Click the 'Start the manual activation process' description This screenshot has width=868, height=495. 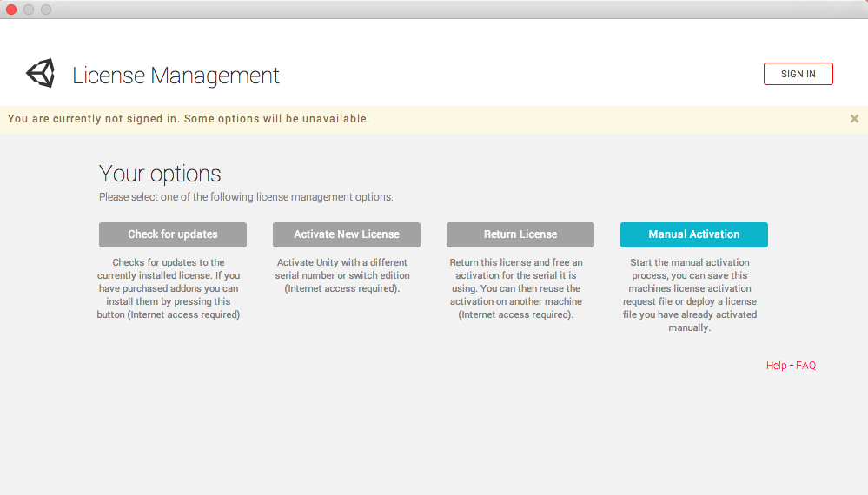coord(690,294)
